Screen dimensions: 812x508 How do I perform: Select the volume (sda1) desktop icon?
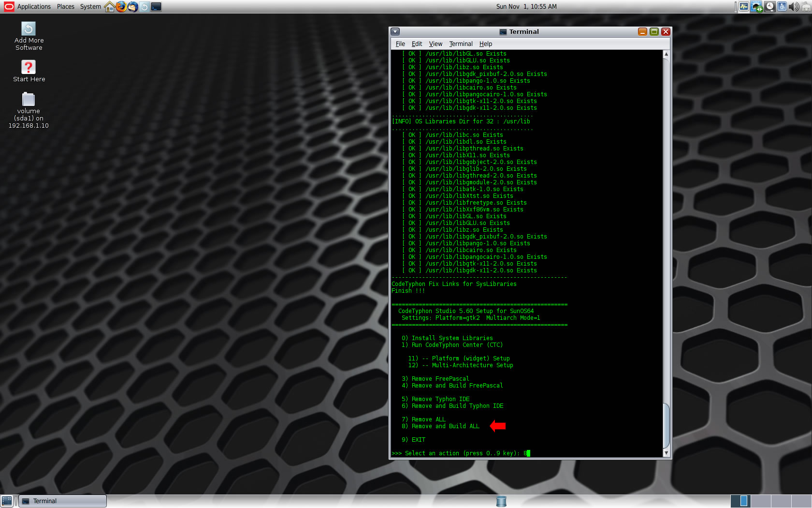coord(29,110)
